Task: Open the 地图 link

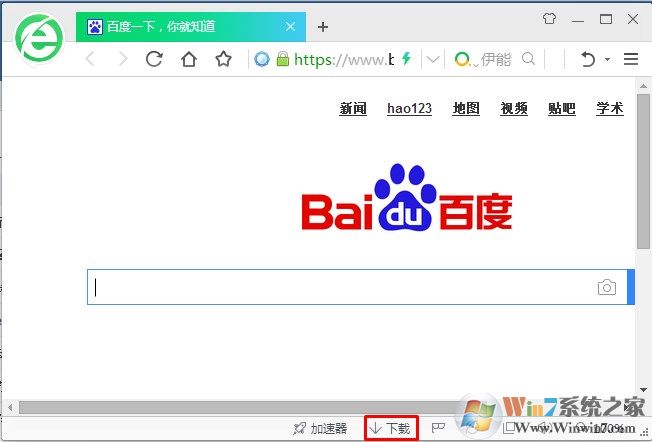Action: [466, 109]
